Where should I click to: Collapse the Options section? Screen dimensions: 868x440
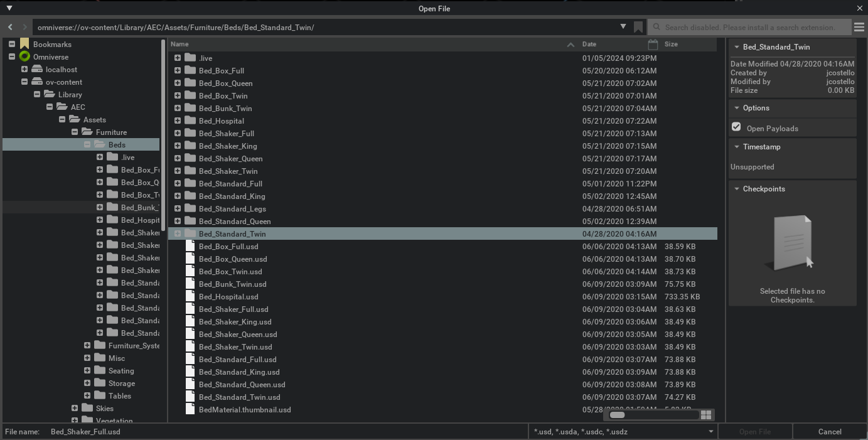[x=737, y=108]
